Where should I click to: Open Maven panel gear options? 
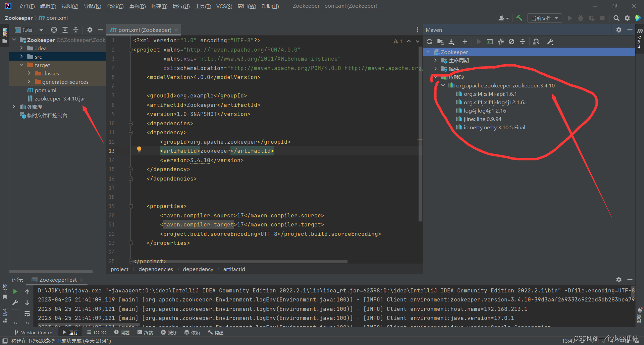619,30
